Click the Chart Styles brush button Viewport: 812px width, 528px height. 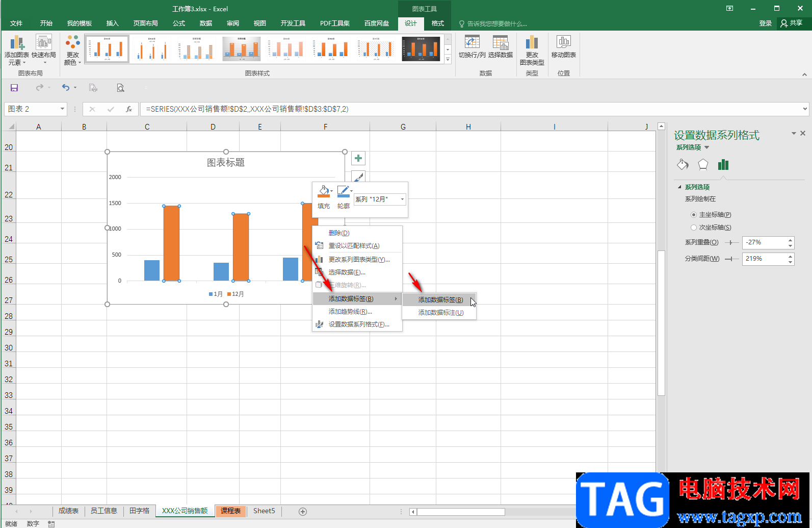(x=358, y=177)
